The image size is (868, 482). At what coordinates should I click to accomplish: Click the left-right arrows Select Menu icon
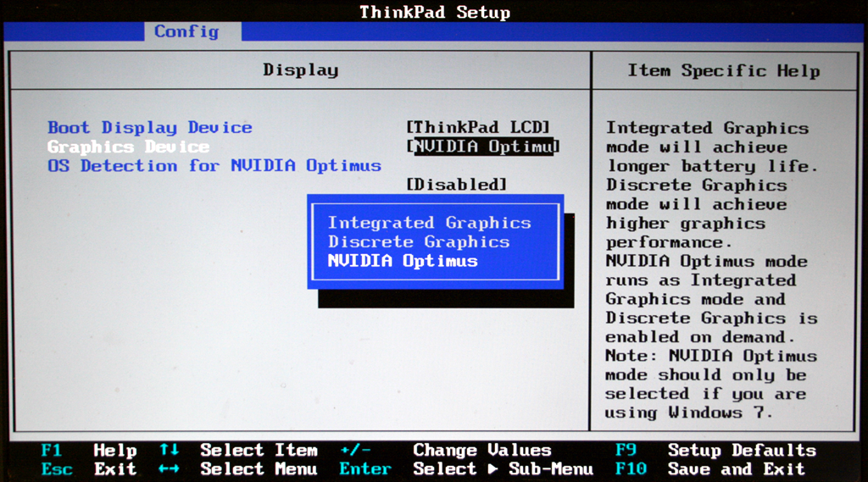(169, 469)
